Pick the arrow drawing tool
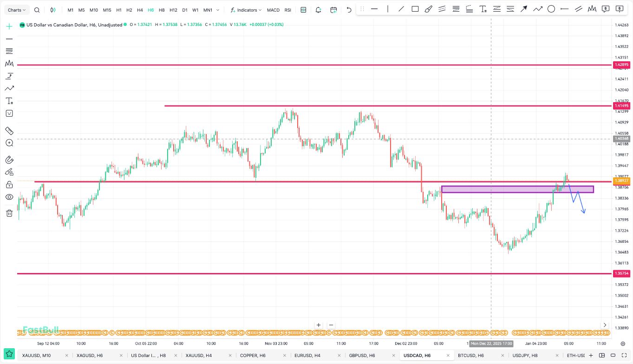Image resolution: width=633 pixels, height=364 pixels. (523, 9)
